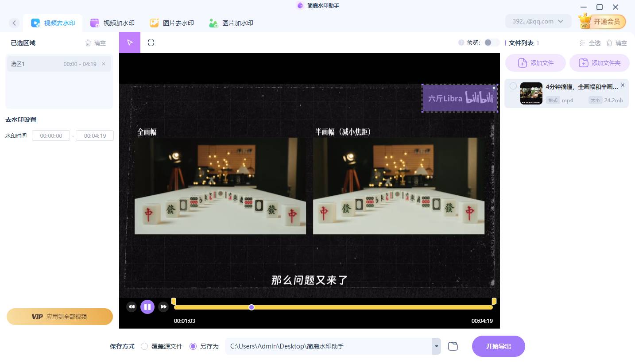
Task: Click the rewind playback button
Action: pyautogui.click(x=132, y=306)
